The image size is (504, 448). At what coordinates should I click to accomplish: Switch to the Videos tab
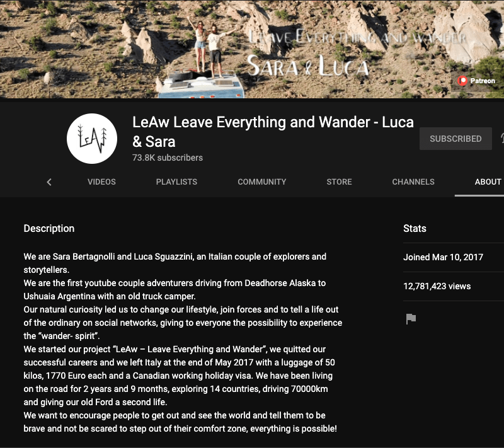[101, 181]
